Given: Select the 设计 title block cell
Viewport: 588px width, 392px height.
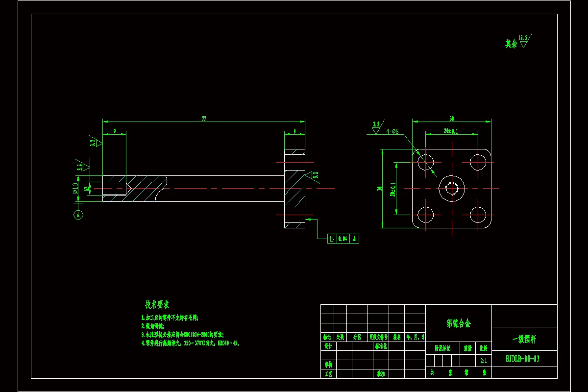Looking at the screenshot, I should pyautogui.click(x=327, y=346).
